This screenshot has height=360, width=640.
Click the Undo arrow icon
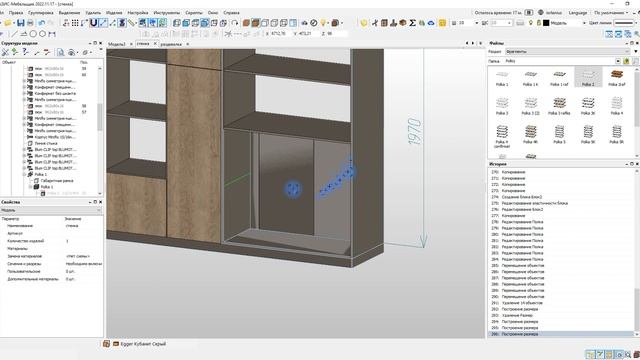(x=42, y=23)
